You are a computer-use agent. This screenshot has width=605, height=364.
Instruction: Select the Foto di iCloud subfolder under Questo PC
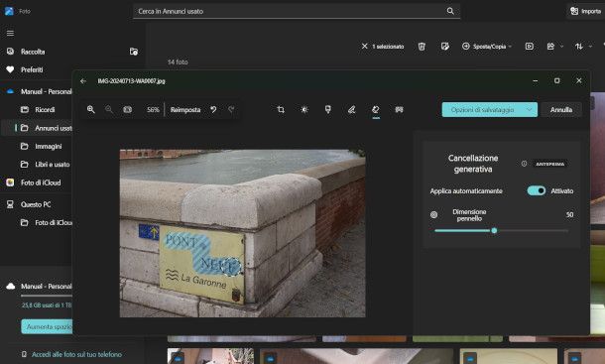pyautogui.click(x=47, y=222)
